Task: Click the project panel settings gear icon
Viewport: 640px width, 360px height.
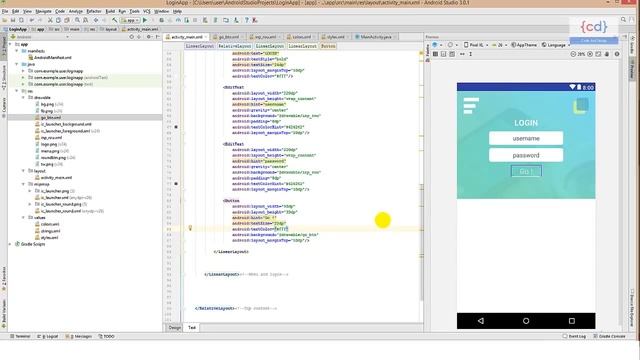Action: 149,37
